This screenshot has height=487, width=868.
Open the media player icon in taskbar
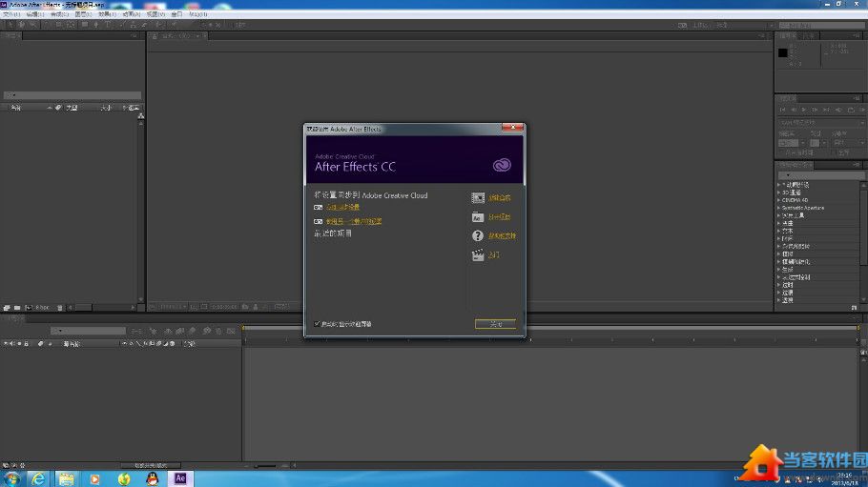point(94,478)
